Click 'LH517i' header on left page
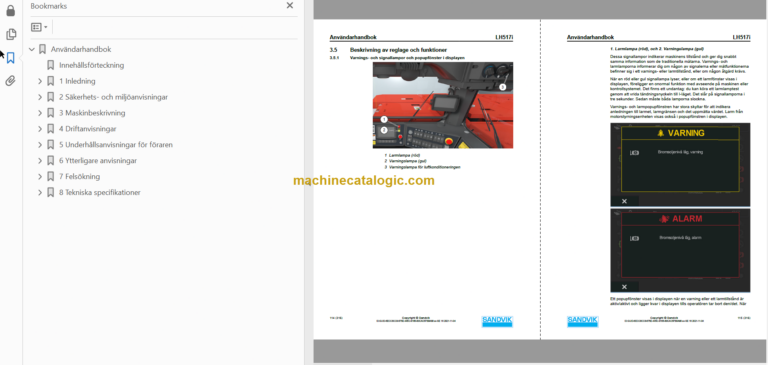 504,37
